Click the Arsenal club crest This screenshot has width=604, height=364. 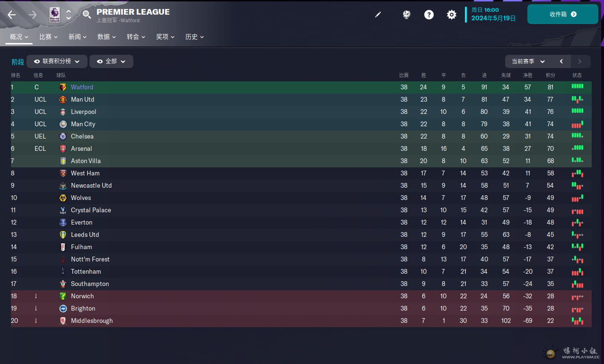click(63, 149)
